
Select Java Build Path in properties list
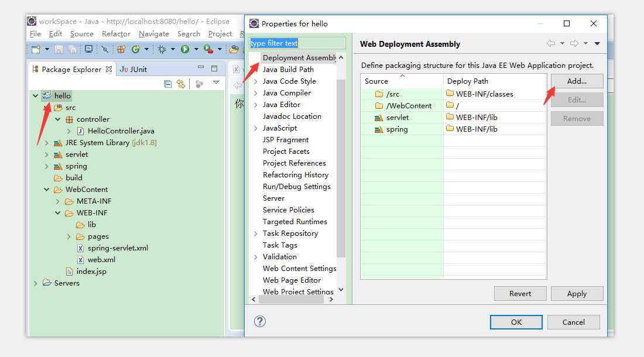pyautogui.click(x=288, y=70)
